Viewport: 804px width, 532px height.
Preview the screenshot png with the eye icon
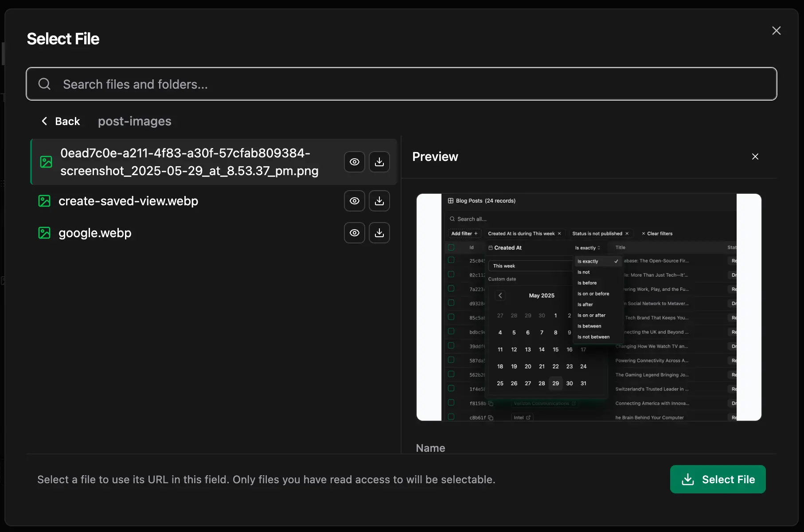(x=354, y=162)
